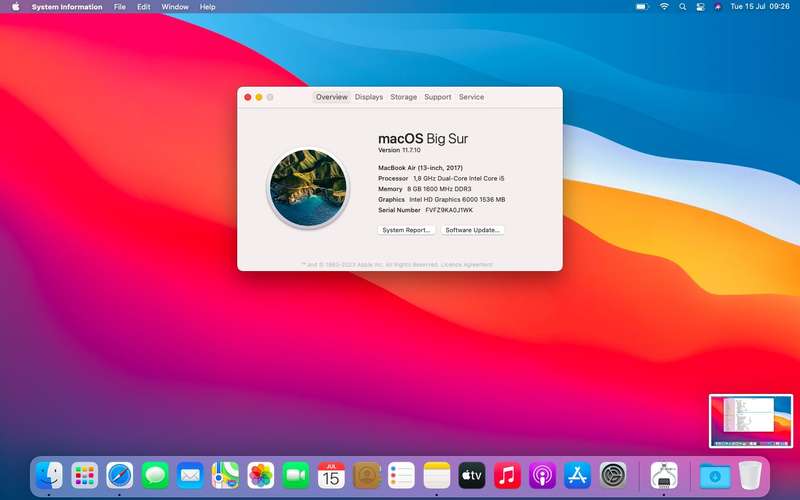Screen dimensions: 800x500
Task: Open the App Store in the Dock
Action: click(578, 476)
